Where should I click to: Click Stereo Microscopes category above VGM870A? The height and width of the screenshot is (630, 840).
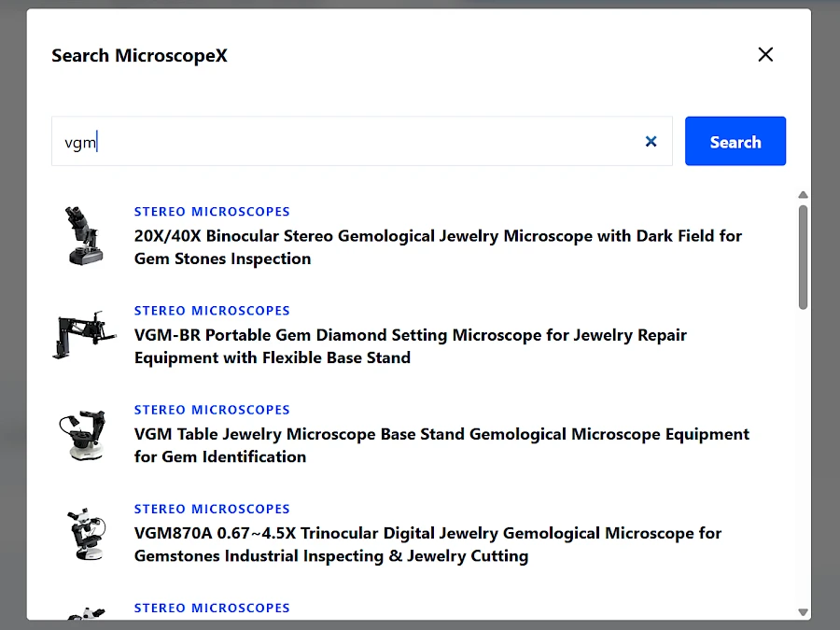coord(212,509)
